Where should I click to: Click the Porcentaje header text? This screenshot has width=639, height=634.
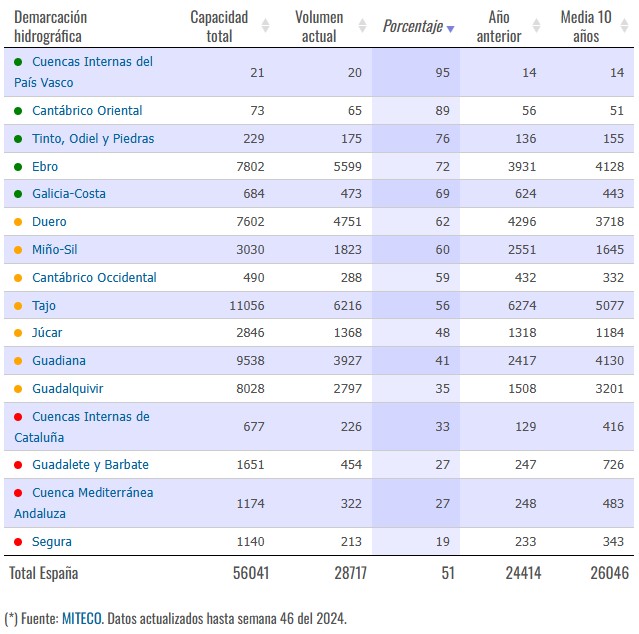(413, 26)
